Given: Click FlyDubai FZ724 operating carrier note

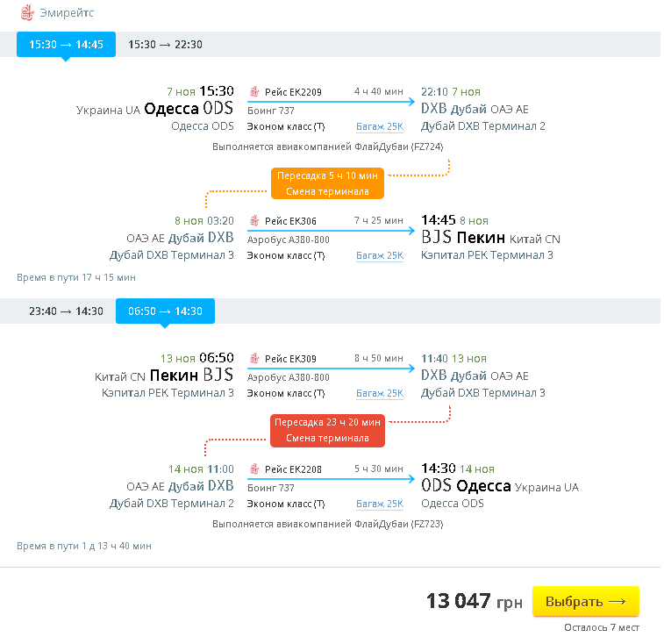Looking at the screenshot, I should pos(328,147).
